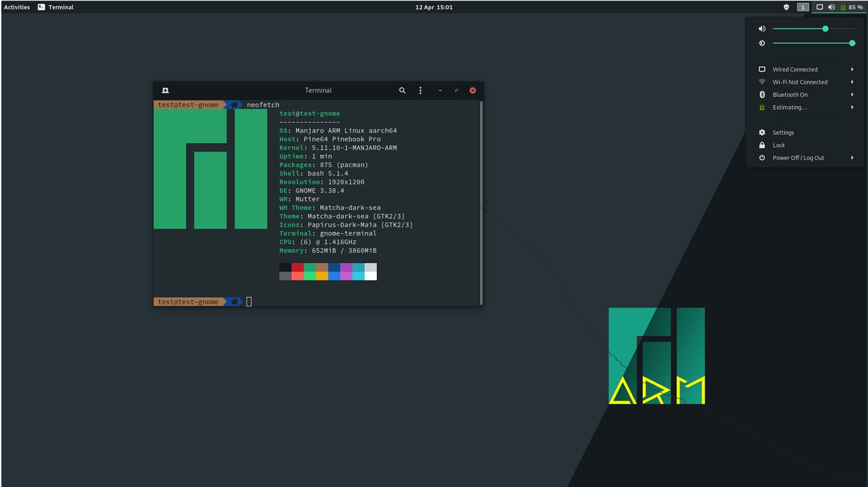Open Activities overview
The height and width of the screenshot is (487, 868).
click(17, 8)
